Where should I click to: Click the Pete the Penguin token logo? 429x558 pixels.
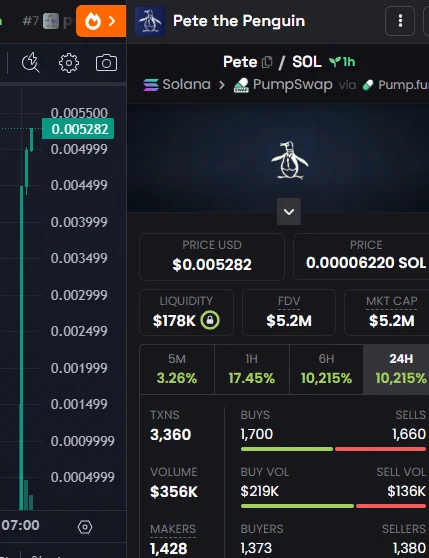pyautogui.click(x=150, y=21)
